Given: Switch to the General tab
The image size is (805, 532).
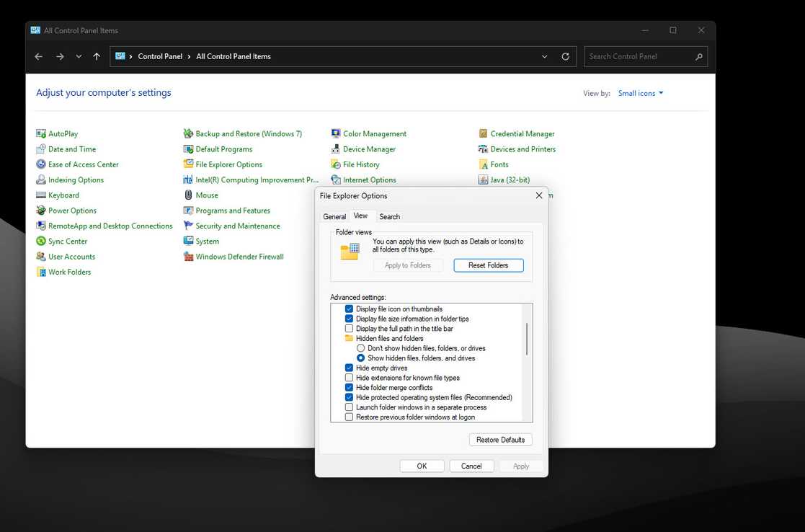Looking at the screenshot, I should pos(334,217).
